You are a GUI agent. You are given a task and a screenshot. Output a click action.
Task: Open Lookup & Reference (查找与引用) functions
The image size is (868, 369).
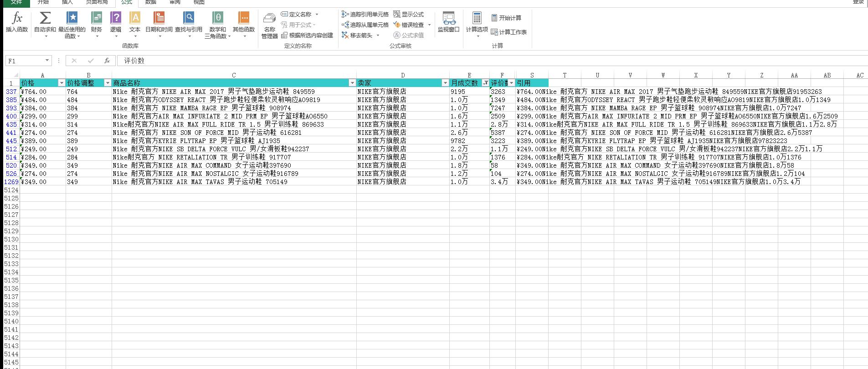[189, 24]
